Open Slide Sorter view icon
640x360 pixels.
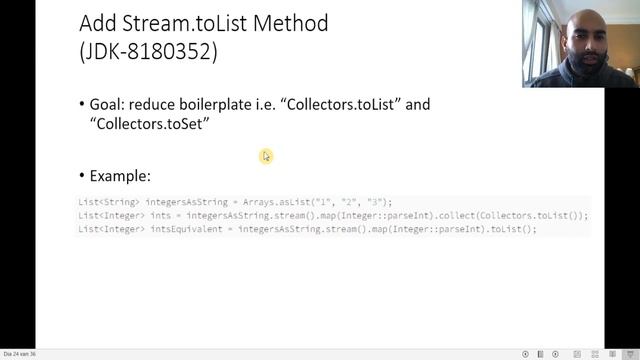(x=595, y=354)
